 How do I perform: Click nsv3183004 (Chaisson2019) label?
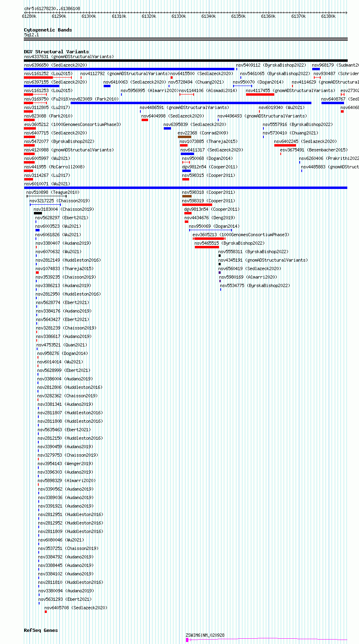pyautogui.click(x=64, y=209)
